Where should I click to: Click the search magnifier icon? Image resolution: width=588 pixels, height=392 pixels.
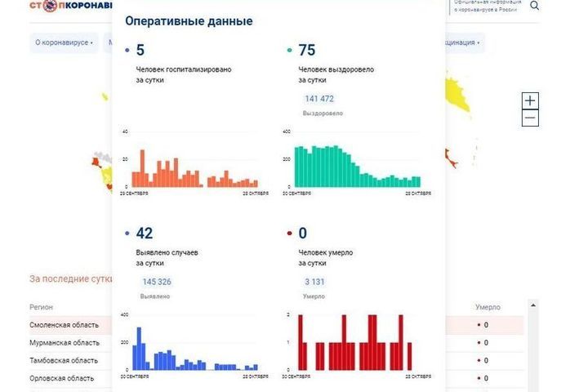click(x=535, y=6)
